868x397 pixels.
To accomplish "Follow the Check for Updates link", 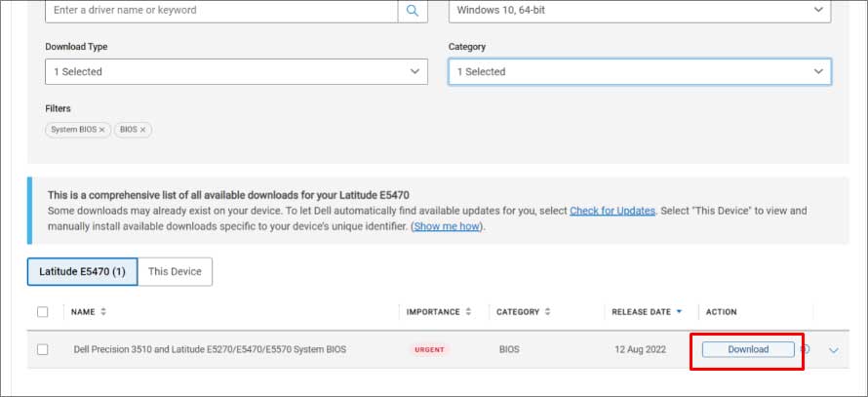I will [x=612, y=211].
